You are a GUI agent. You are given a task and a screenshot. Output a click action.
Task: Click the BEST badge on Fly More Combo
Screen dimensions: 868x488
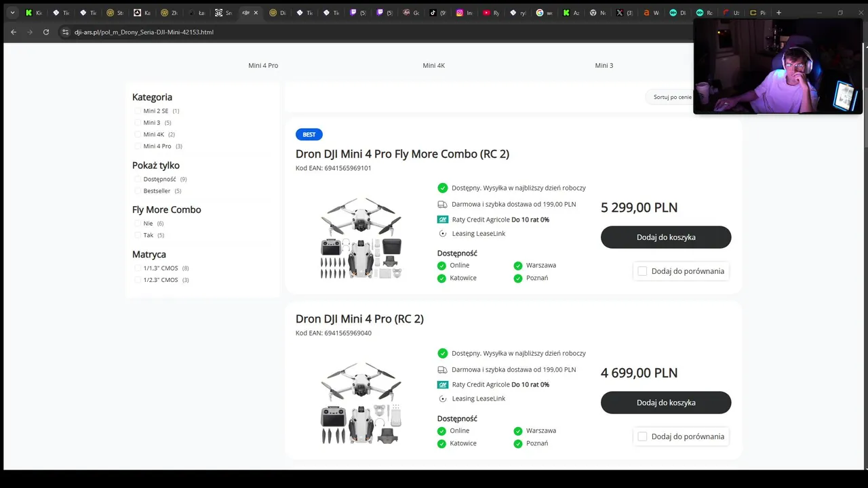point(309,134)
